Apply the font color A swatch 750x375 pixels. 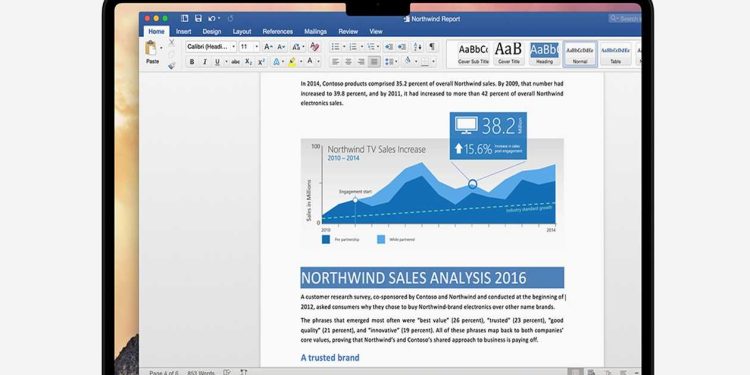(310, 62)
